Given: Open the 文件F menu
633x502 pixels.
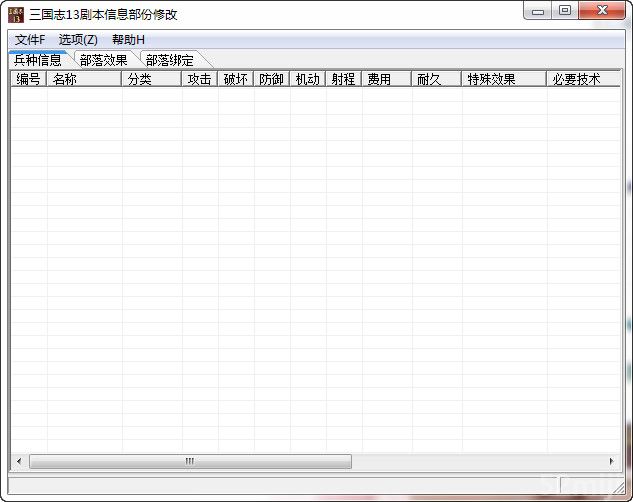Looking at the screenshot, I should click(x=30, y=39).
